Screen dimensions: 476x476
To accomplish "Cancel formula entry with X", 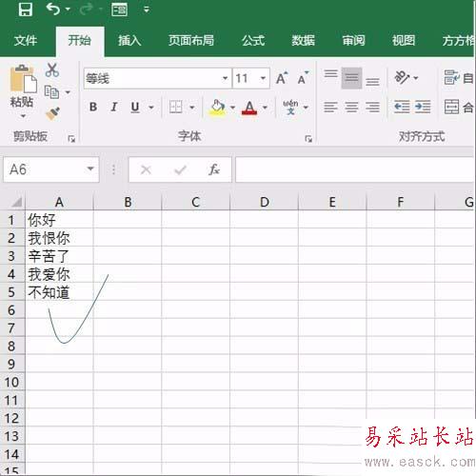I will 146,169.
